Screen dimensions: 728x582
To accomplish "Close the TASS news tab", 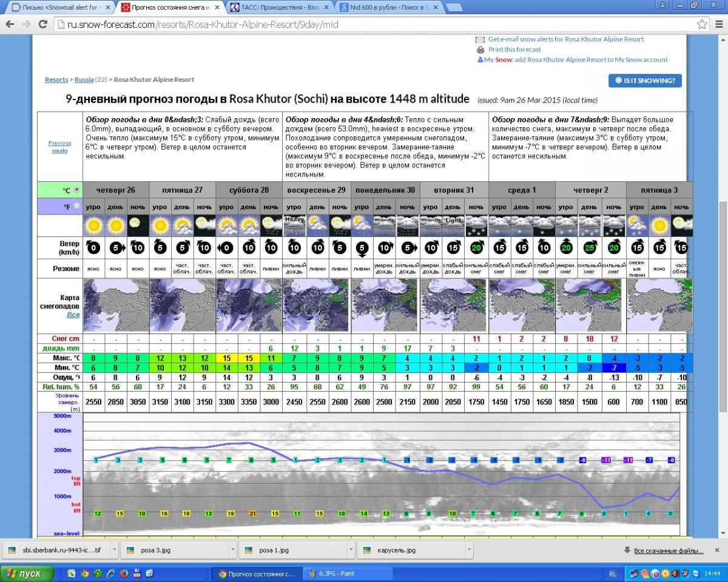I will 326,8.
